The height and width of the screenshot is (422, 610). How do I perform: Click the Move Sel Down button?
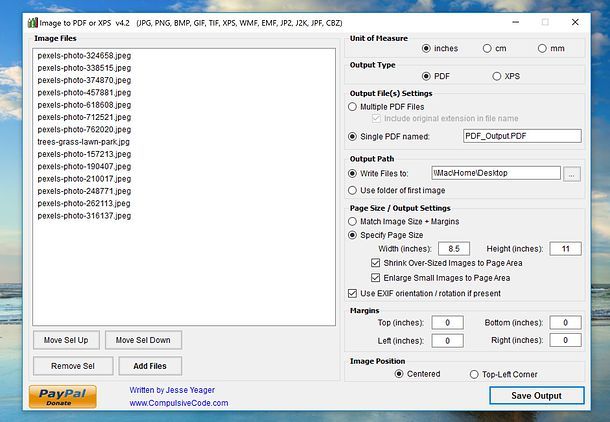point(143,340)
